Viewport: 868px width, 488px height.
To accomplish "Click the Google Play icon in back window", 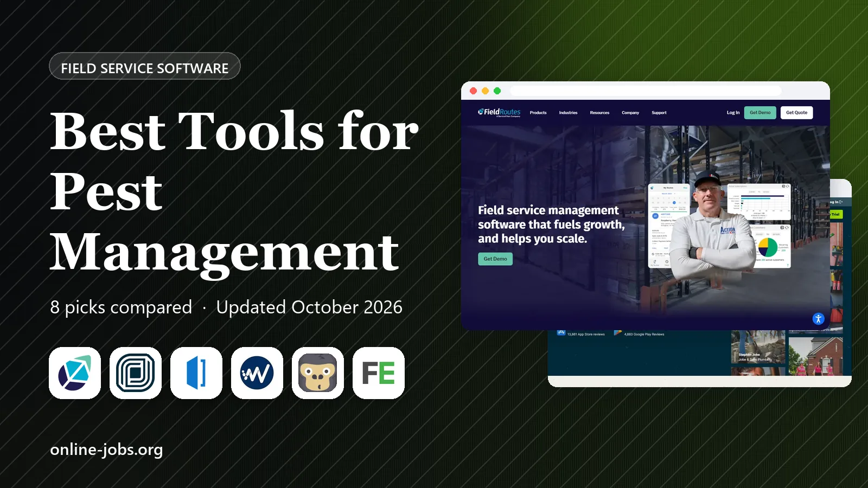I will 617,333.
